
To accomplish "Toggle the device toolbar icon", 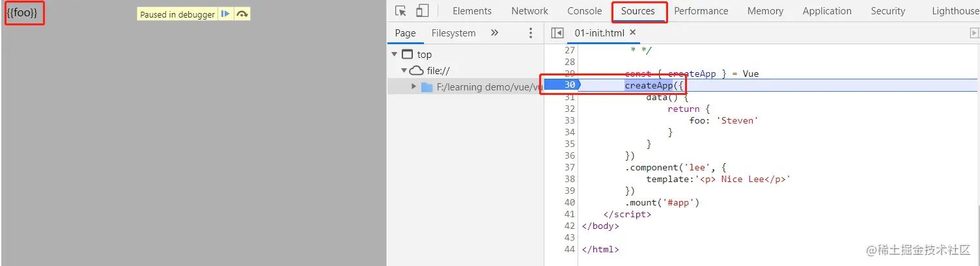I will pyautogui.click(x=423, y=11).
